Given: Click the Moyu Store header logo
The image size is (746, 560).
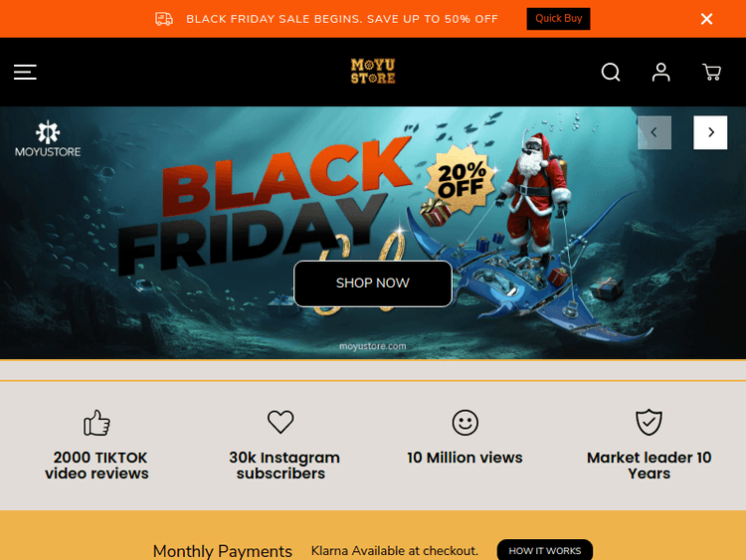Looking at the screenshot, I should point(373,72).
